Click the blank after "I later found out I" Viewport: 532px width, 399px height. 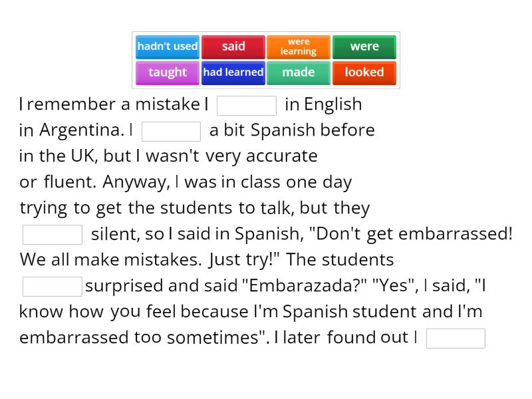(456, 338)
